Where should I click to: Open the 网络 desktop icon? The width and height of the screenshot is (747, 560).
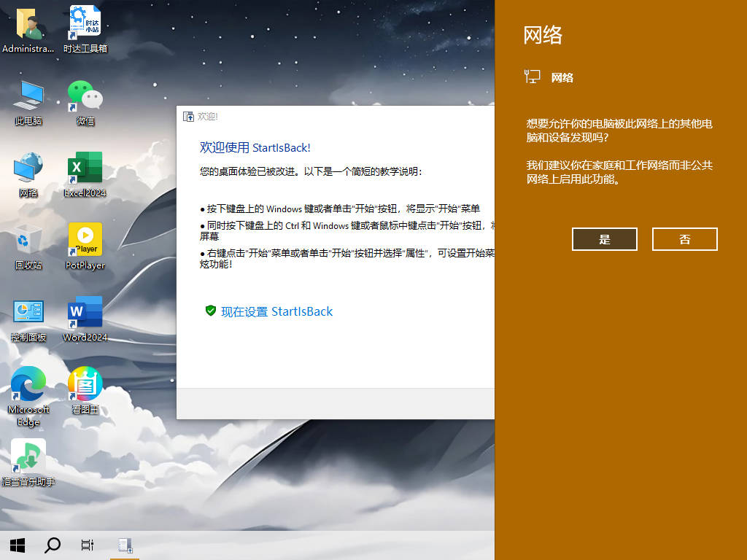click(28, 168)
